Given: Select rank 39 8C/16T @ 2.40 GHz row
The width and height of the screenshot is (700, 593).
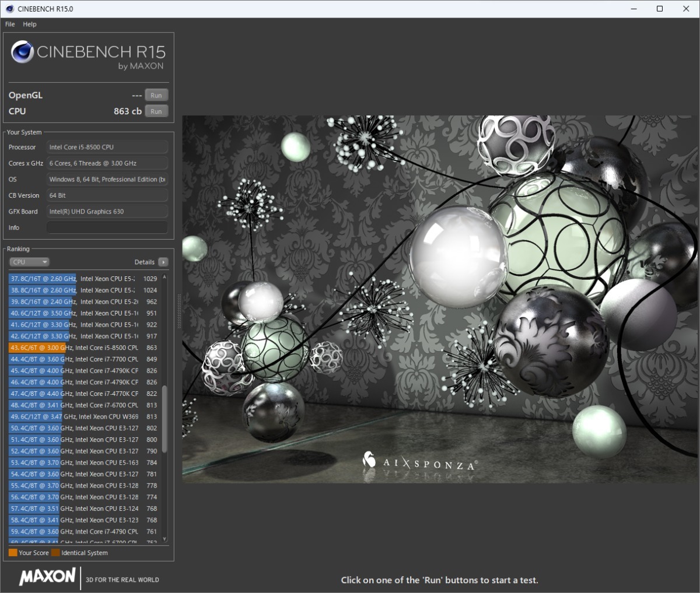Looking at the screenshot, I should coord(84,302).
